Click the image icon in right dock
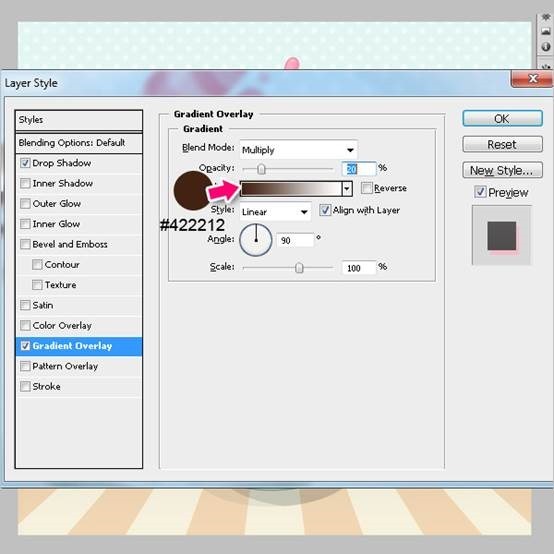The image size is (554, 554). click(546, 31)
